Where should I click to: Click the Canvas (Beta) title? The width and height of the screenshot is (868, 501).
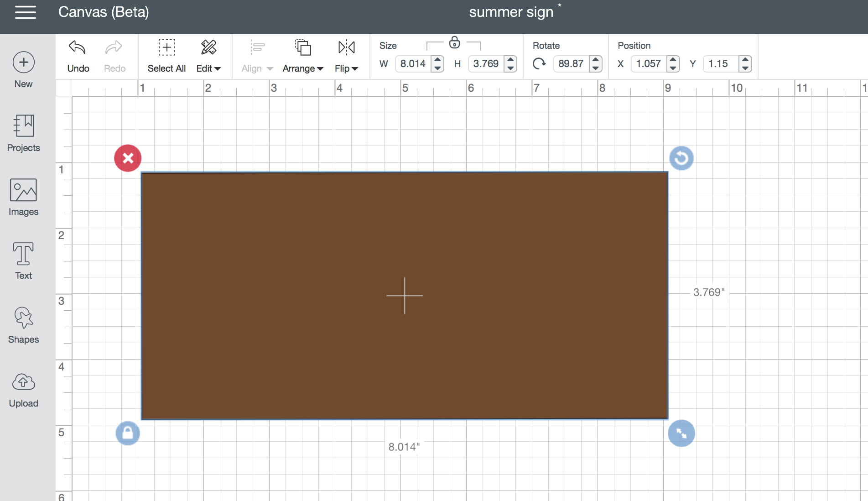coord(104,12)
